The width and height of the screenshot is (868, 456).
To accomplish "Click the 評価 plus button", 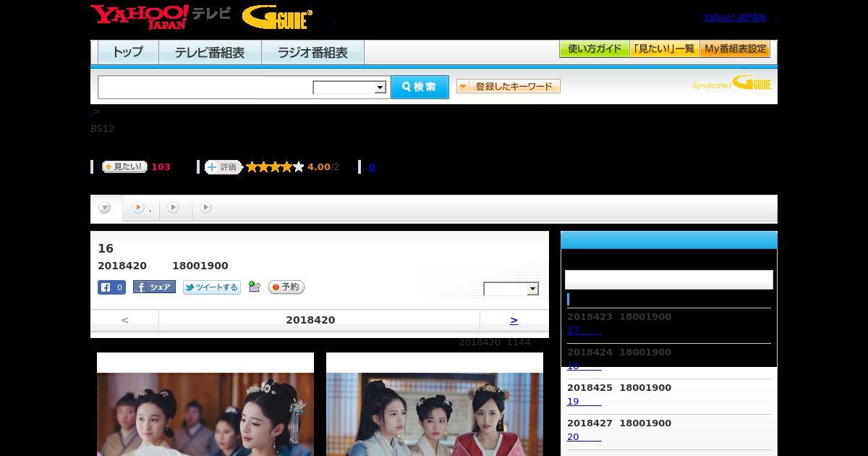I will tap(223, 167).
